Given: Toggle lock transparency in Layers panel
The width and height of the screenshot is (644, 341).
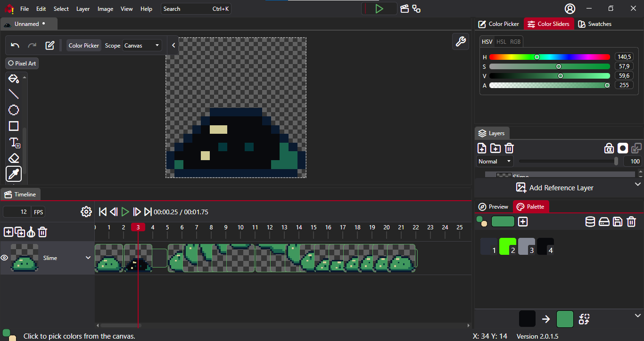Looking at the screenshot, I should tap(609, 148).
